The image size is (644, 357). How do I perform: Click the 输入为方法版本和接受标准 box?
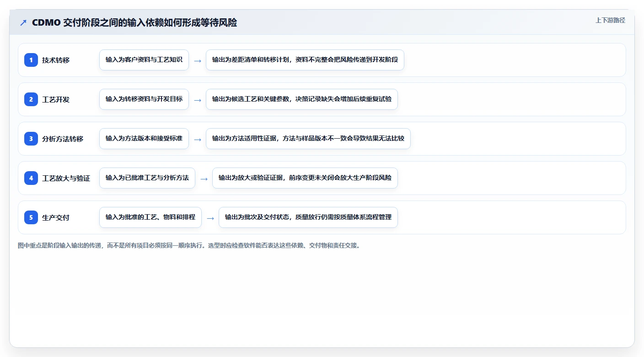pyautogui.click(x=144, y=139)
